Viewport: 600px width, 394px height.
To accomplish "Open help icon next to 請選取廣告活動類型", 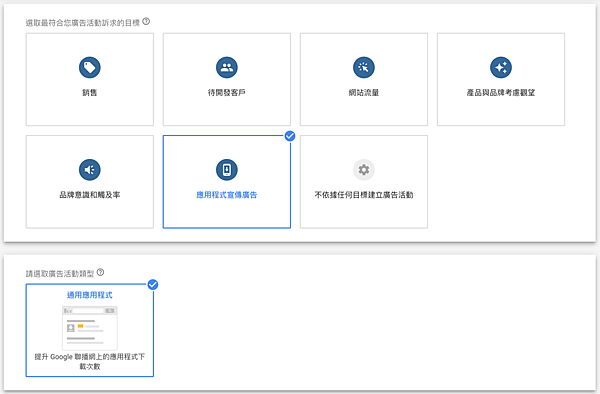I will click(100, 272).
